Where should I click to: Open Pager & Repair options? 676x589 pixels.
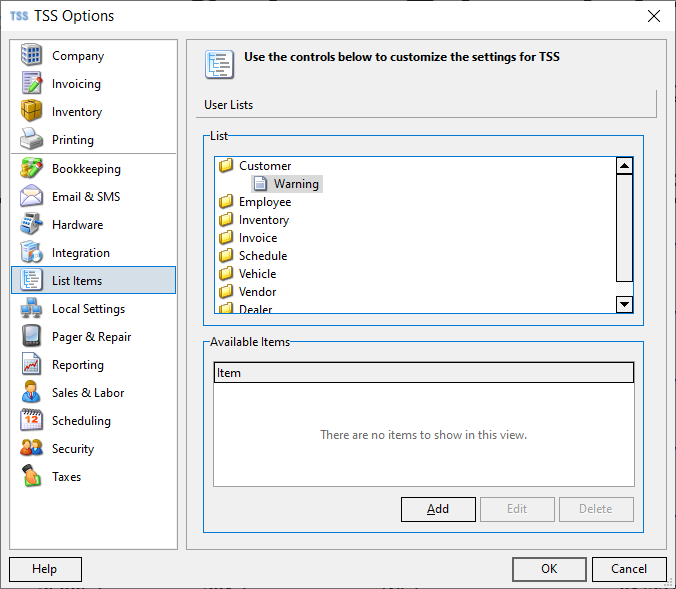[91, 337]
